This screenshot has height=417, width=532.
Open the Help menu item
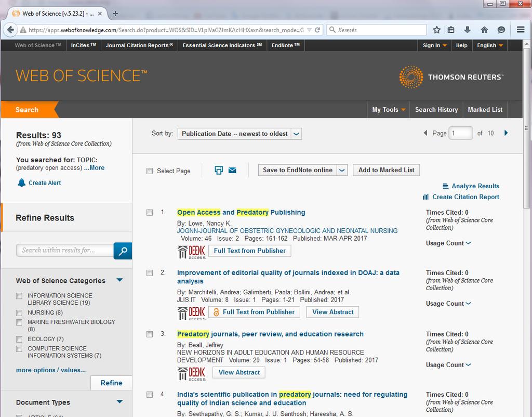pos(461,45)
